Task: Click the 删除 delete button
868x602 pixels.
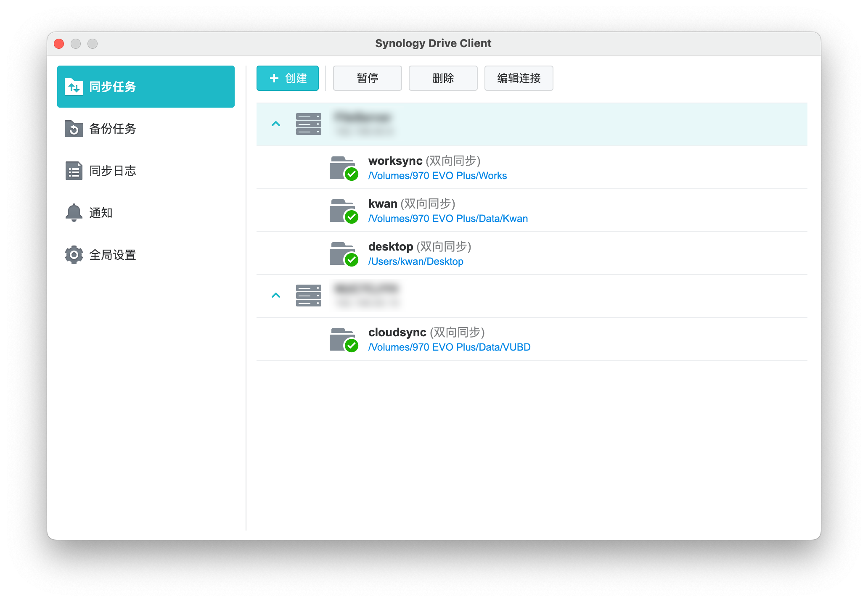Action: click(x=443, y=78)
